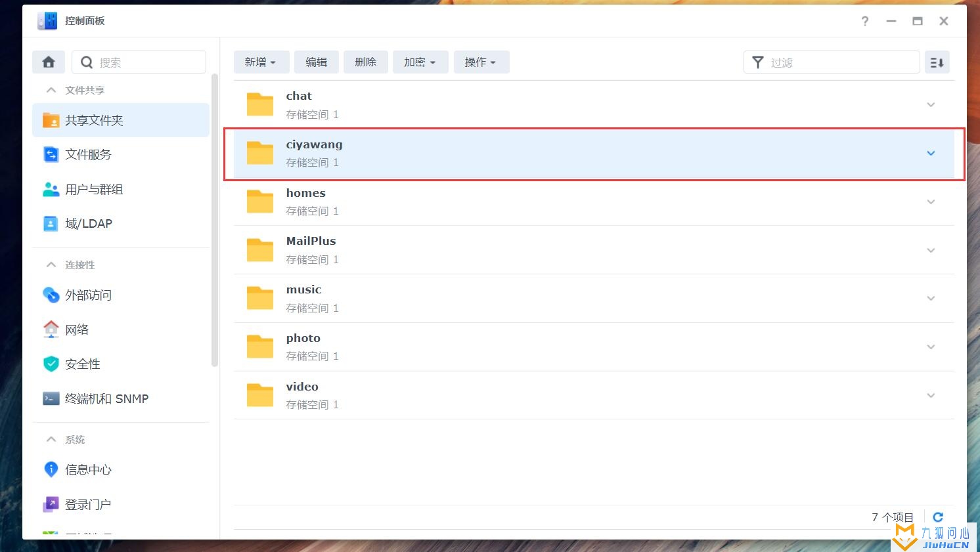Select the music folder name
980x552 pixels.
[x=304, y=289]
